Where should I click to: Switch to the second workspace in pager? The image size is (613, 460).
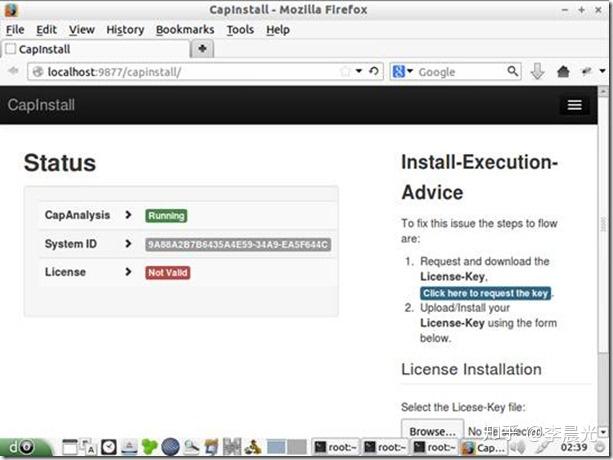click(297, 447)
